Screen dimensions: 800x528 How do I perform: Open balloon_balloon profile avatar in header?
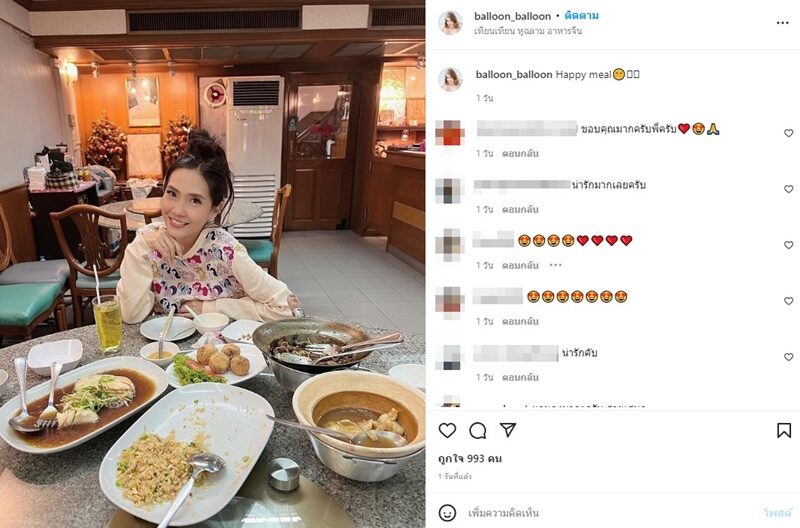(x=451, y=23)
